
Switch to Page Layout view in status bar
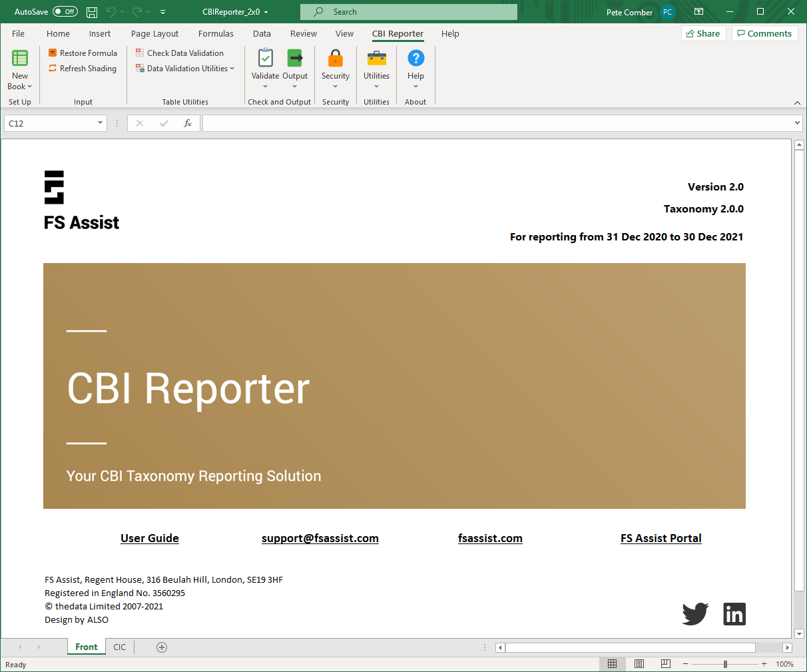(x=639, y=664)
